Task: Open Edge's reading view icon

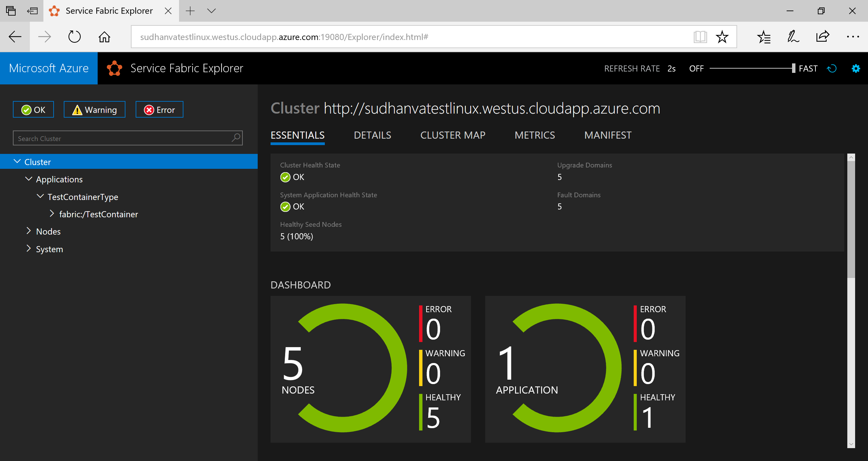Action: [x=700, y=37]
